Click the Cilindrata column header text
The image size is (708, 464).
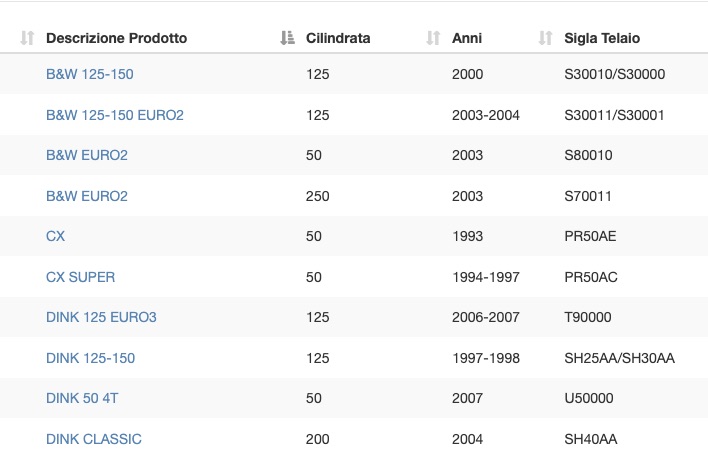pos(338,38)
